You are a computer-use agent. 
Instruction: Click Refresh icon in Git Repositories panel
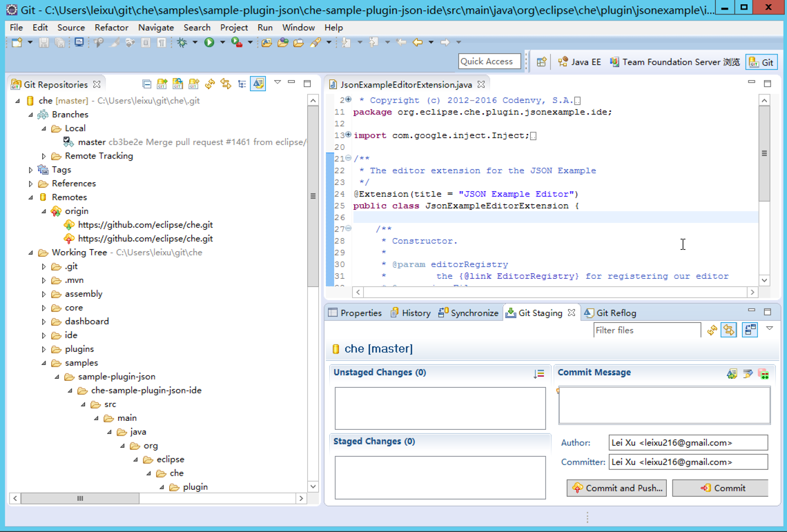pyautogui.click(x=210, y=84)
